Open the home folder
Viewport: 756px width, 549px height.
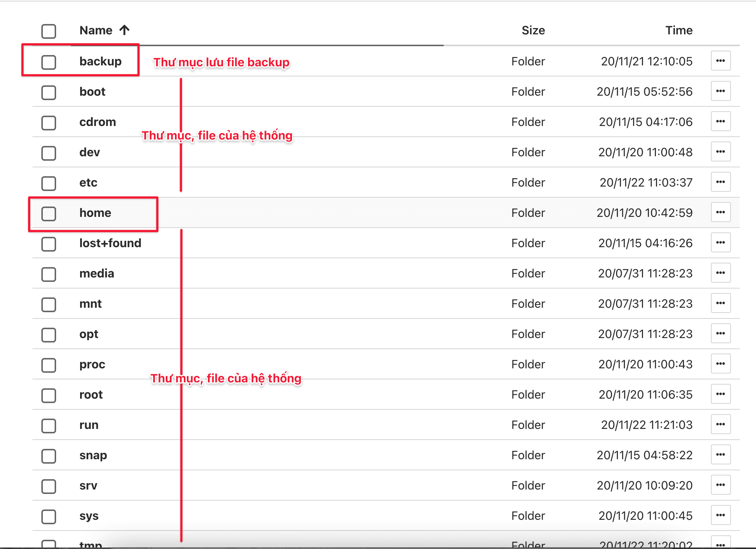(95, 212)
